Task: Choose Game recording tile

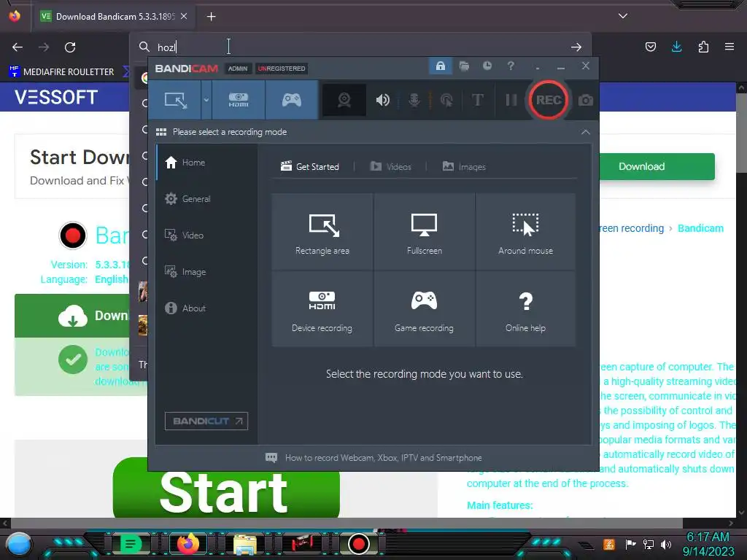Action: 424,309
